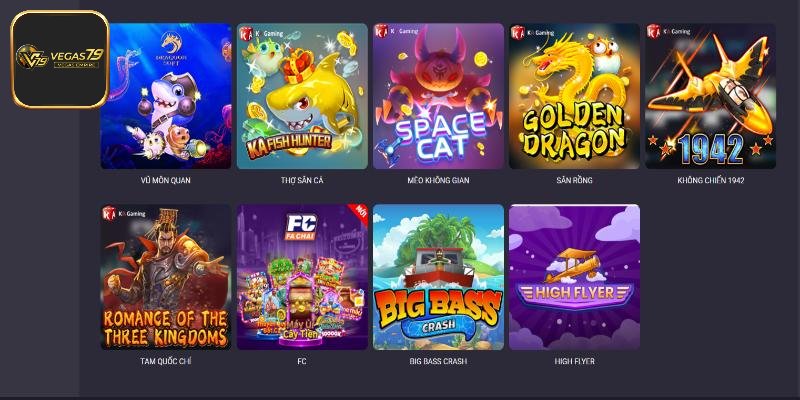This screenshot has height=400, width=800.
Task: Click the MÈO KHÔNG GIAN game label
Action: pos(438,180)
